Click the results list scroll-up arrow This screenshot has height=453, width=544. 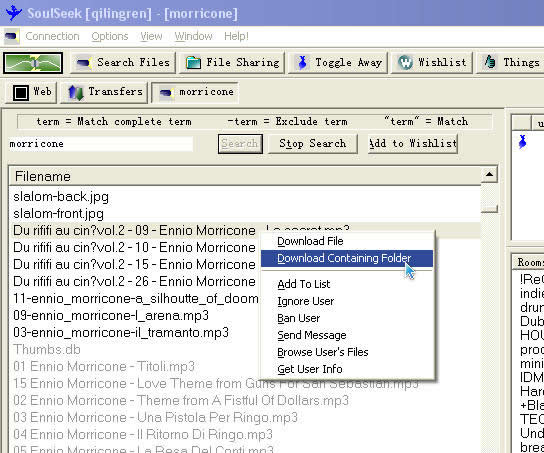pyautogui.click(x=490, y=174)
